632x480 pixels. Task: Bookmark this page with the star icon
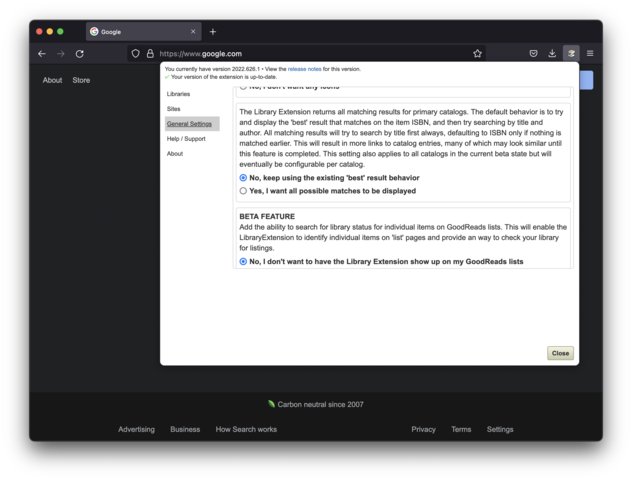[x=477, y=54]
